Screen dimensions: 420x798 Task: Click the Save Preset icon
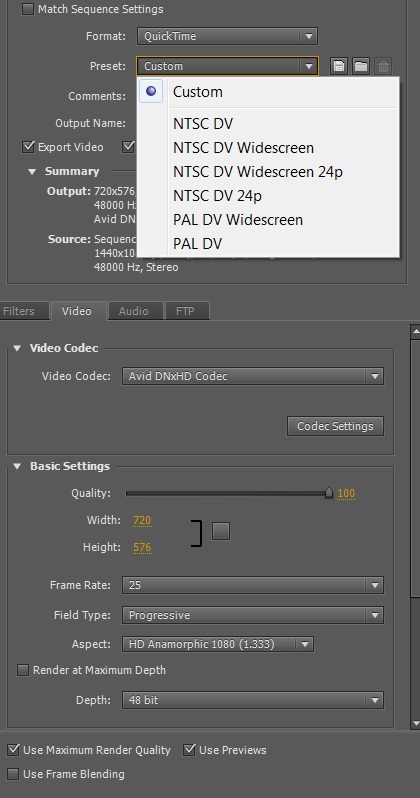click(x=339, y=66)
